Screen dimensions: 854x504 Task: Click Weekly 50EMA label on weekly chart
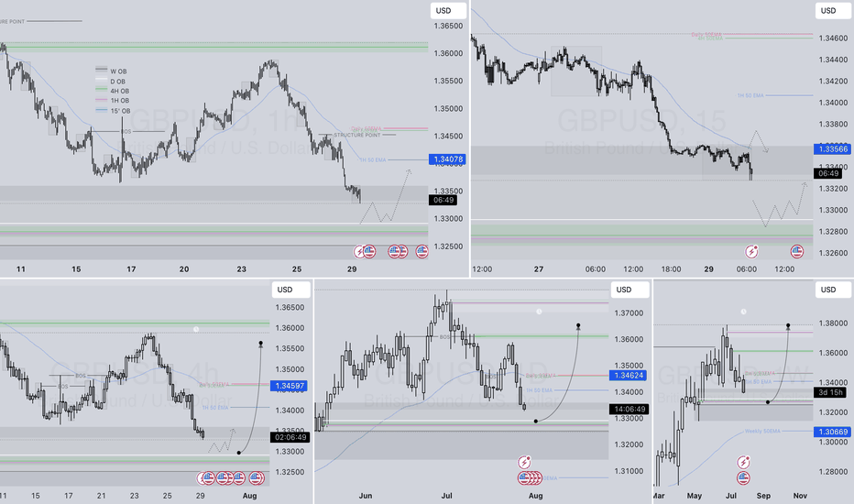(762, 431)
